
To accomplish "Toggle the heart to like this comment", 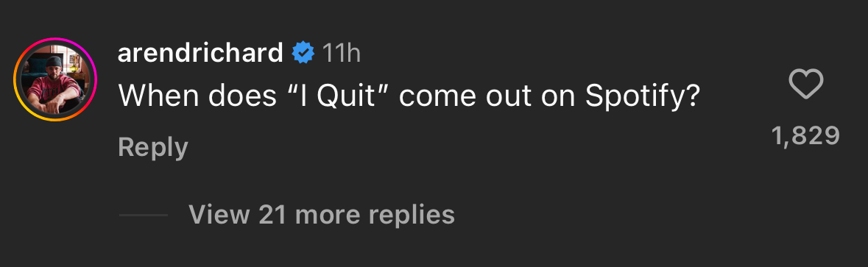I will [x=805, y=85].
